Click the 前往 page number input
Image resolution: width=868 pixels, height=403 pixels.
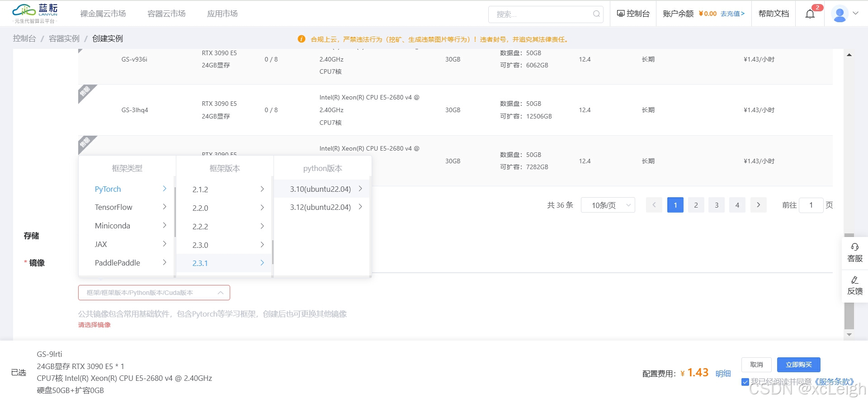(811, 205)
